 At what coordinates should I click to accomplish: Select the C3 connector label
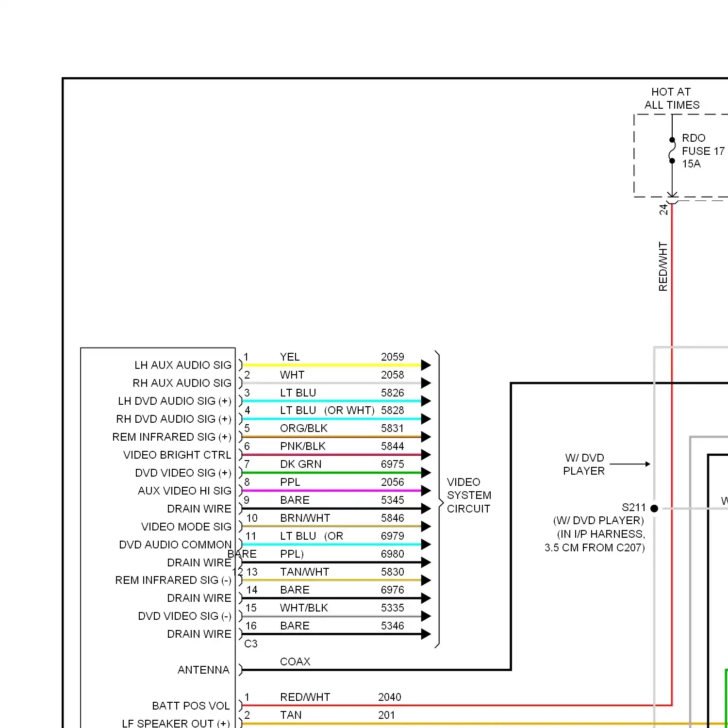[x=250, y=644]
